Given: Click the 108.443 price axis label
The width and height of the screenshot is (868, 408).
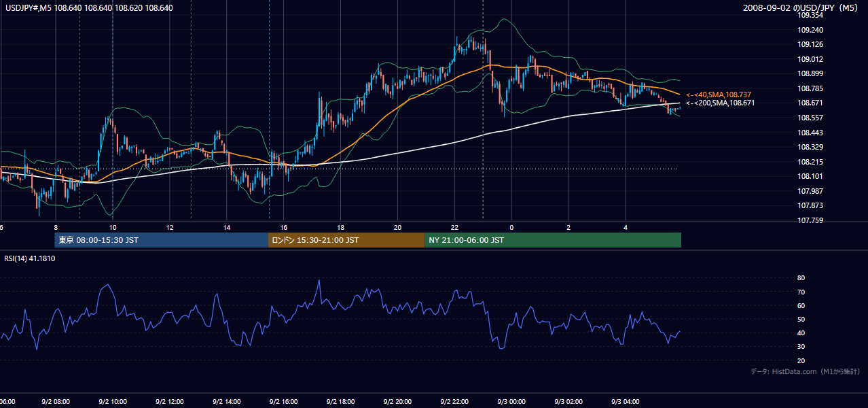Looking at the screenshot, I should 810,133.
